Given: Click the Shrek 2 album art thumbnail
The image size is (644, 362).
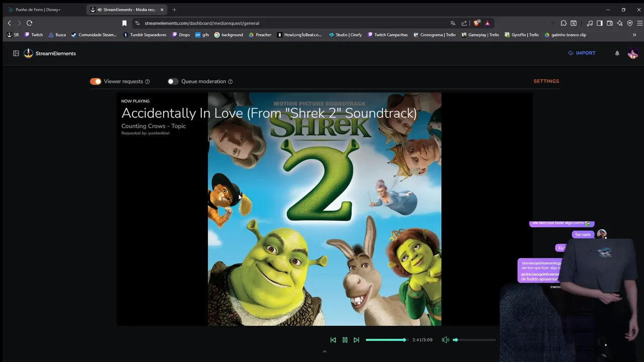Looking at the screenshot, I should pos(325,209).
